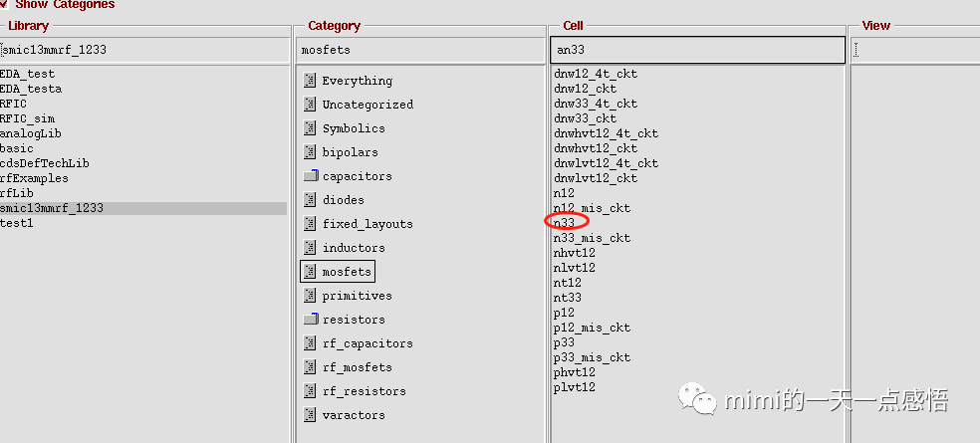Select the cdsDefTechLib library

(45, 163)
